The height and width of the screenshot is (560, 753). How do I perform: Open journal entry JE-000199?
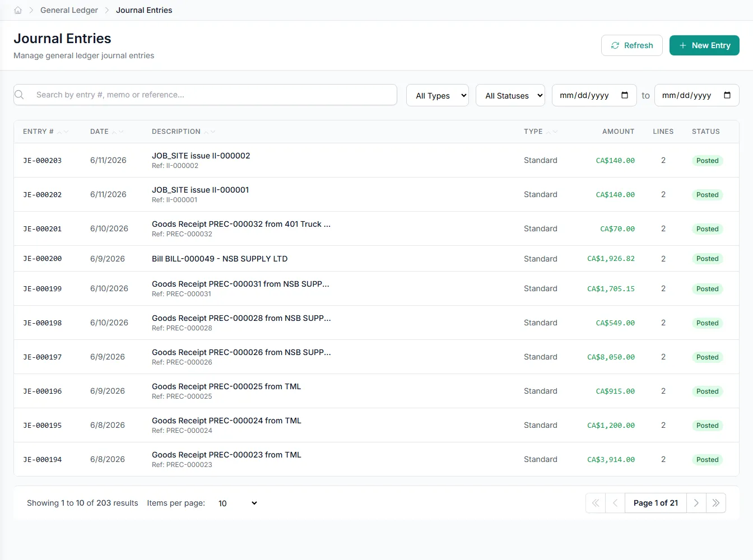(x=42, y=288)
